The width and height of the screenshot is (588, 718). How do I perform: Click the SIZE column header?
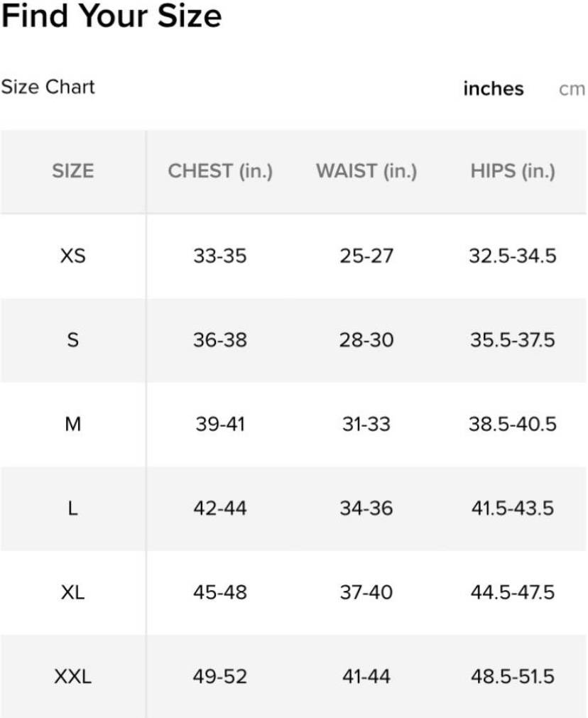click(73, 170)
